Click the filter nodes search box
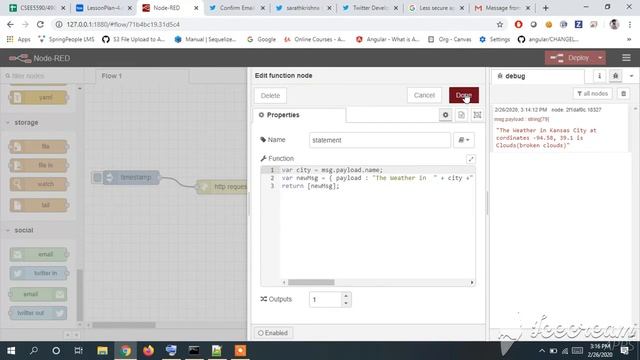Viewport: 640px width, 360px height. click(x=41, y=76)
